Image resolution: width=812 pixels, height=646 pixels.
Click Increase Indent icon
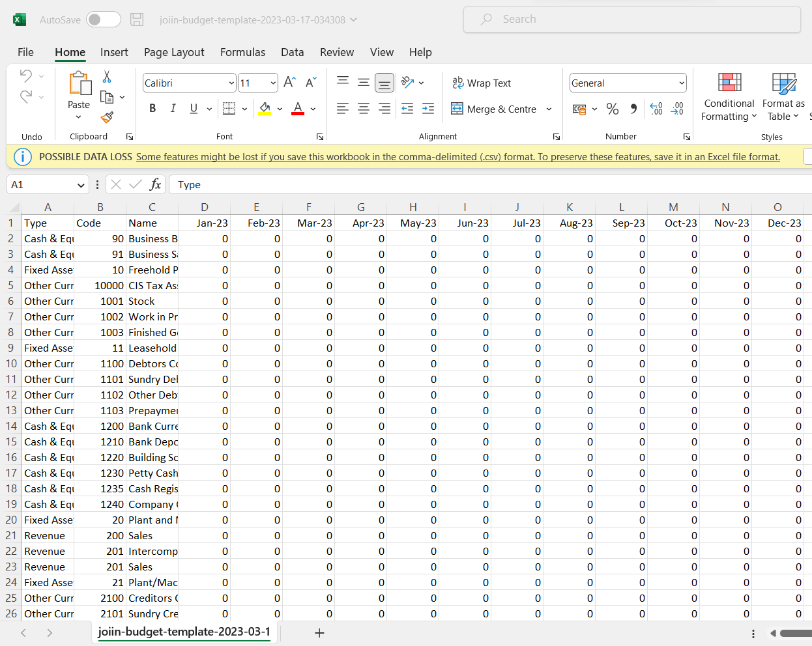(428, 109)
